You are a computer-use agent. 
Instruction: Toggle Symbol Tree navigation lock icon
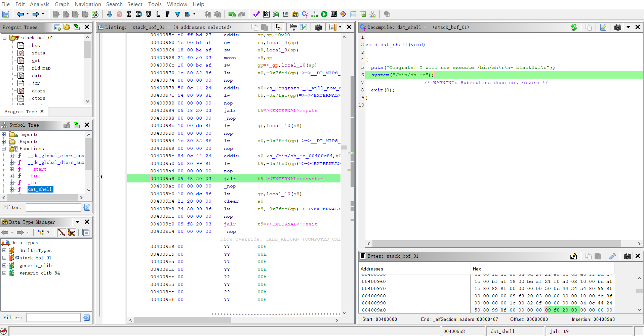[67, 125]
